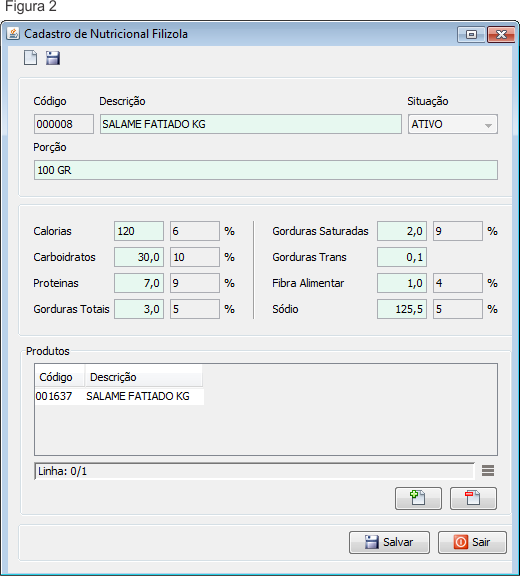Viewport: 520px width, 576px height.
Task: Click the Java window icon in the title bar
Action: pos(13,34)
